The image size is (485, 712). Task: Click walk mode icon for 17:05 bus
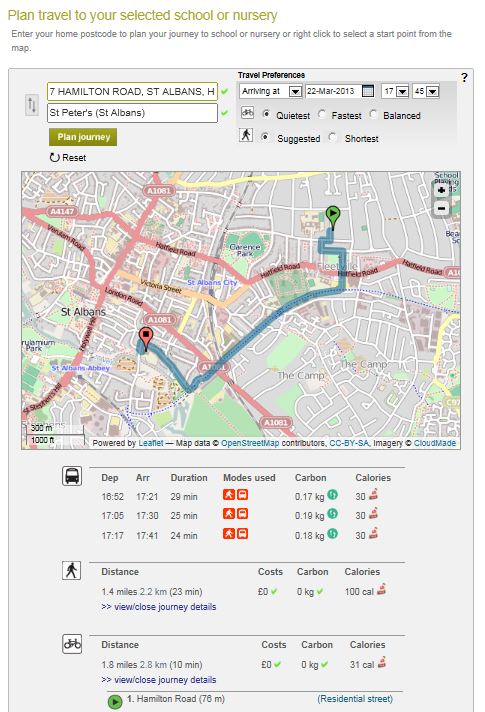click(x=228, y=514)
